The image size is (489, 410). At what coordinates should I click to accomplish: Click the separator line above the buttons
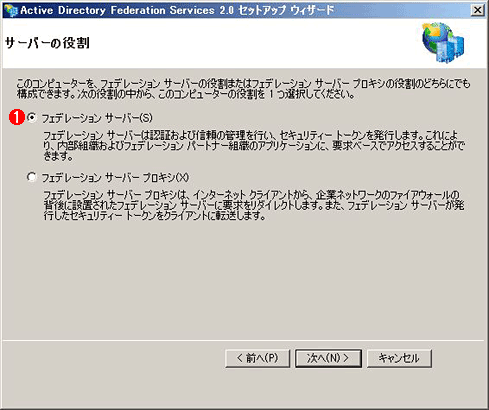pos(243,341)
